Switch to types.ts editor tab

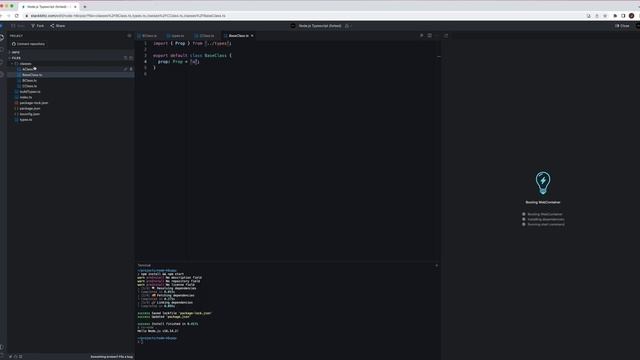coord(177,36)
